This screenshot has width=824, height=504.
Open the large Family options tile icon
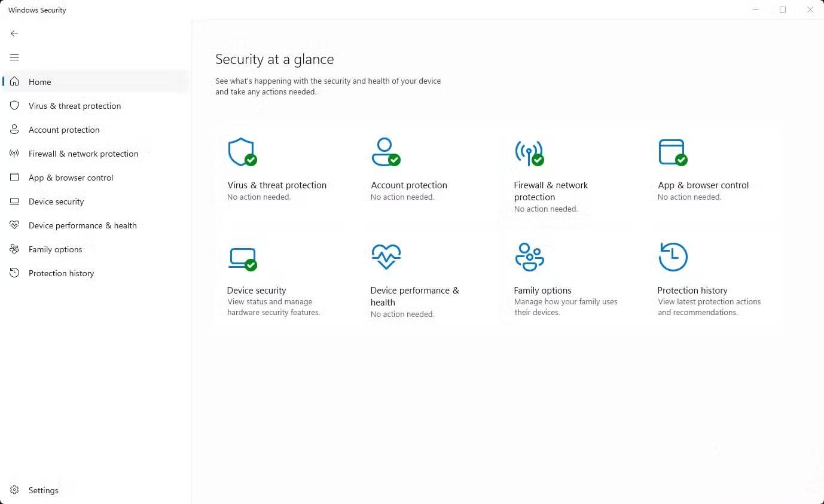(x=529, y=257)
